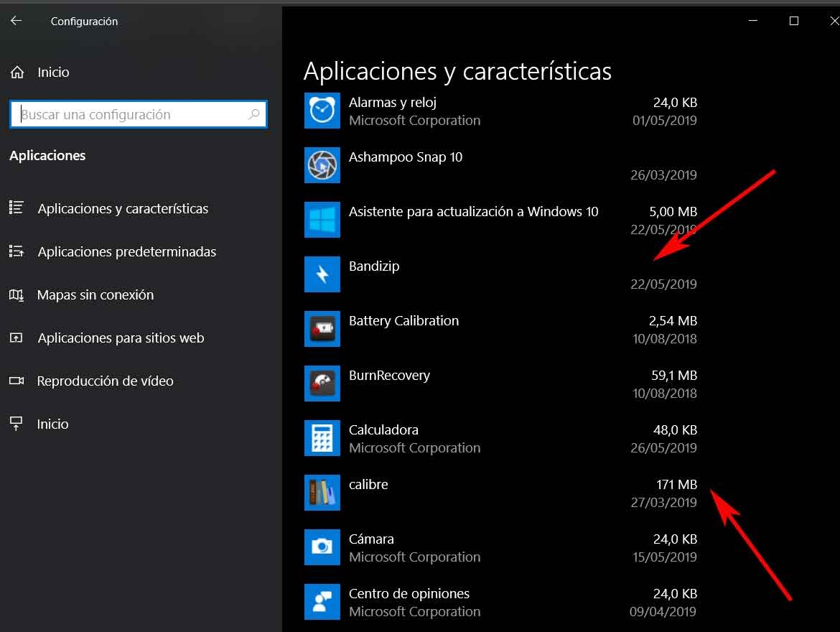Open Reproducción de vídeo settings

[105, 381]
